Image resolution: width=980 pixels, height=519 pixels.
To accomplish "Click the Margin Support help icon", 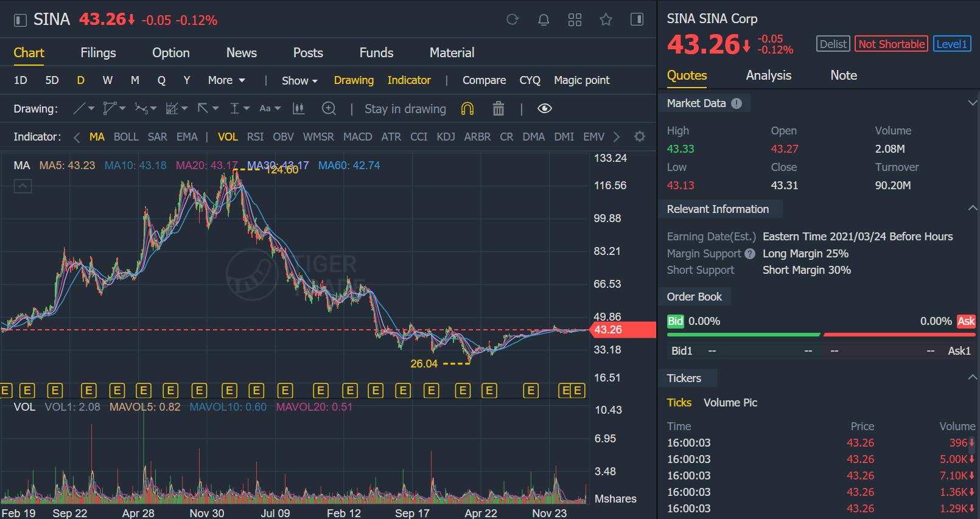I will pyautogui.click(x=750, y=254).
